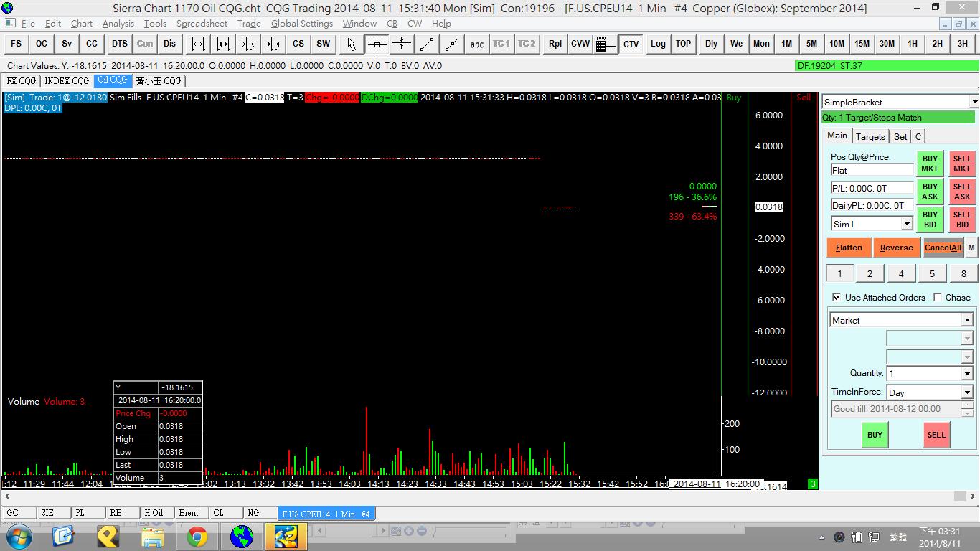The width and height of the screenshot is (980, 551).
Task: Select quantity preset 2
Action: coord(870,273)
